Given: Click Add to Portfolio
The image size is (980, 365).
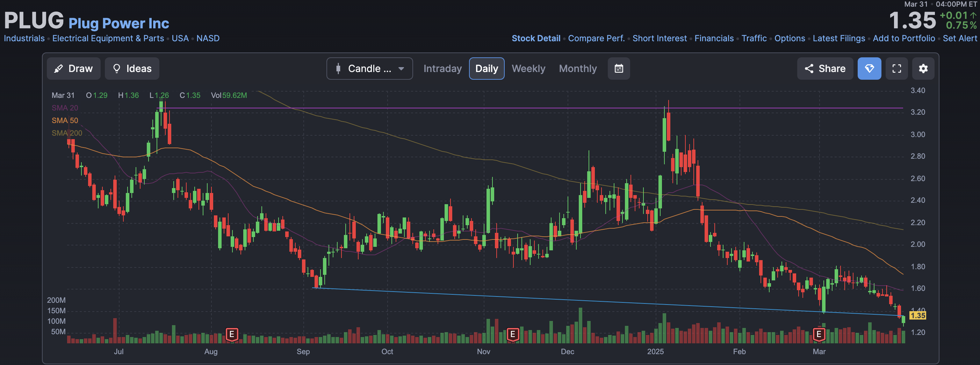Looking at the screenshot, I should point(903,38).
